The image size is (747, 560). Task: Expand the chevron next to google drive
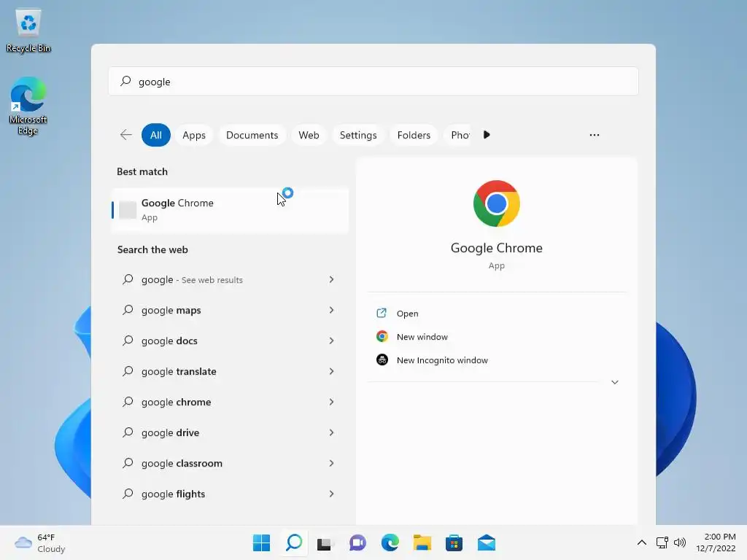[x=332, y=432]
